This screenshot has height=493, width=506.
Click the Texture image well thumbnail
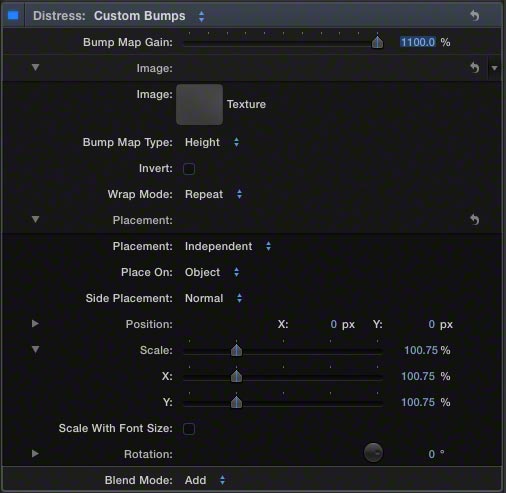click(199, 104)
